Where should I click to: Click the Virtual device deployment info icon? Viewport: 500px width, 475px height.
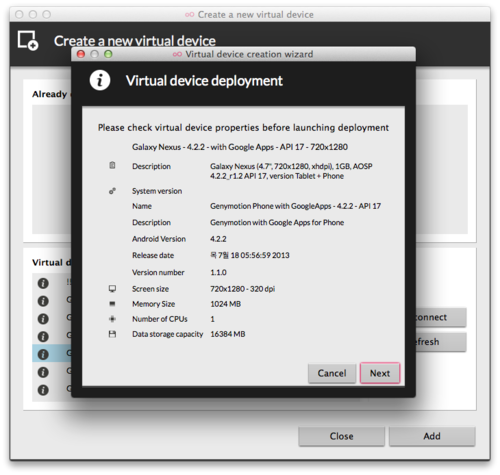click(x=100, y=80)
